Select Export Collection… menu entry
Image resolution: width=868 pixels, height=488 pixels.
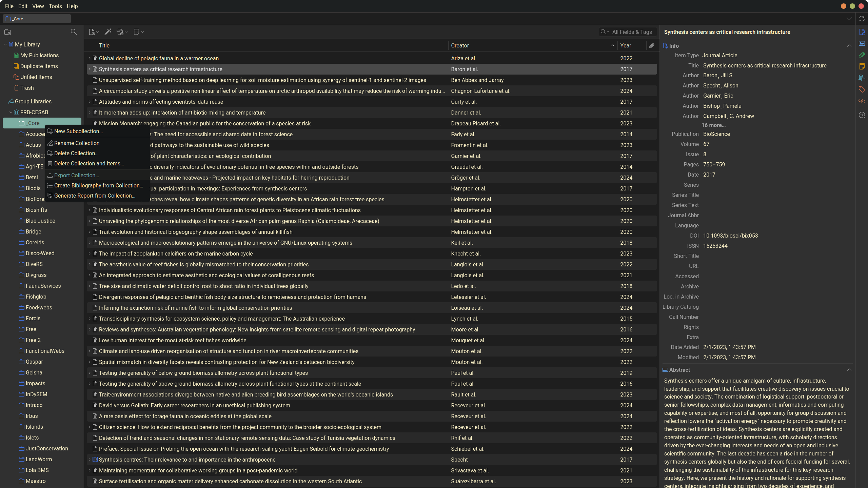click(76, 175)
